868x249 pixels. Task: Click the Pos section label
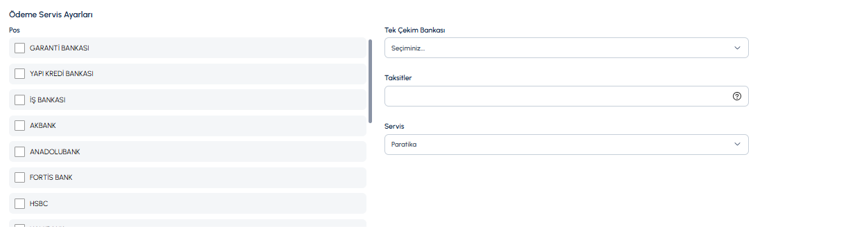pos(15,30)
